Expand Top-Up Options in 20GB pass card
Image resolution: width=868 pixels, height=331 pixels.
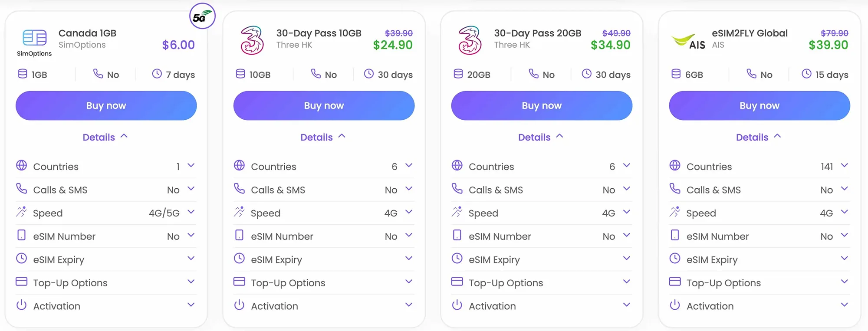(542, 282)
